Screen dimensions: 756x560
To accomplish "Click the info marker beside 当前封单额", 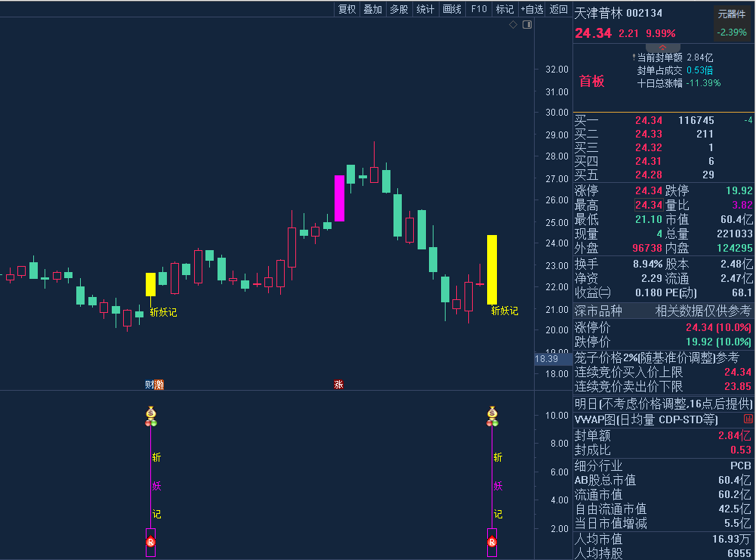I will (634, 57).
